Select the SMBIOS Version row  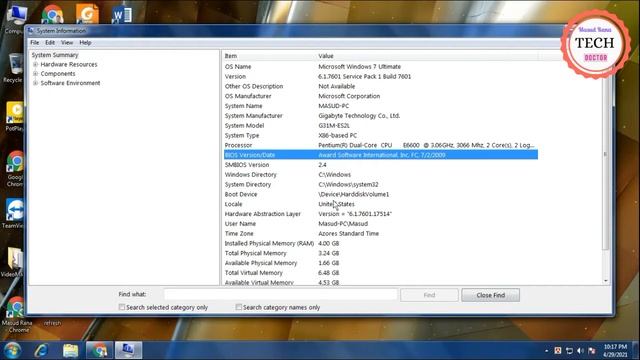pos(381,164)
